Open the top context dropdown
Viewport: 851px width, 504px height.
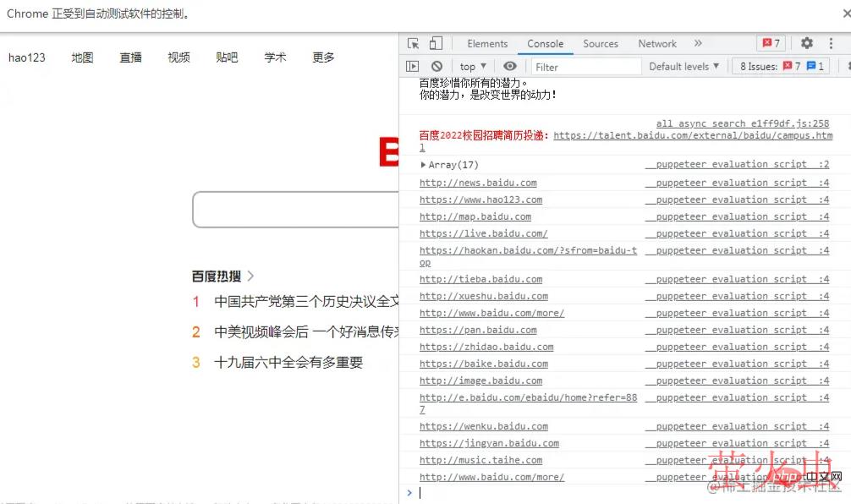472,66
